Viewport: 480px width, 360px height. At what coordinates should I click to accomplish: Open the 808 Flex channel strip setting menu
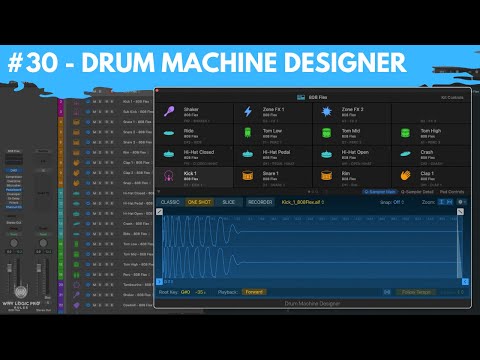[x=14, y=151]
